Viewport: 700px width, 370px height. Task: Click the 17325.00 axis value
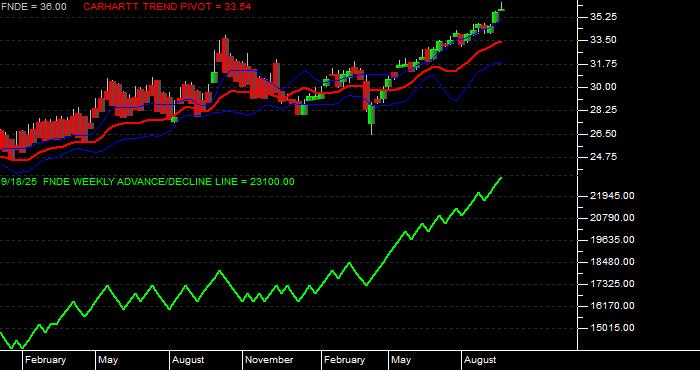click(612, 284)
